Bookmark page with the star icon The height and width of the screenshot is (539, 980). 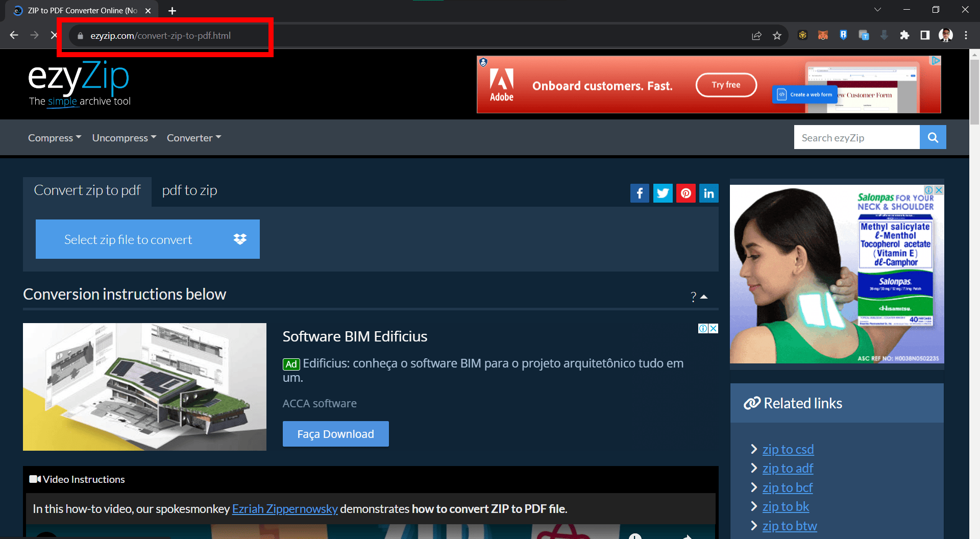[777, 35]
